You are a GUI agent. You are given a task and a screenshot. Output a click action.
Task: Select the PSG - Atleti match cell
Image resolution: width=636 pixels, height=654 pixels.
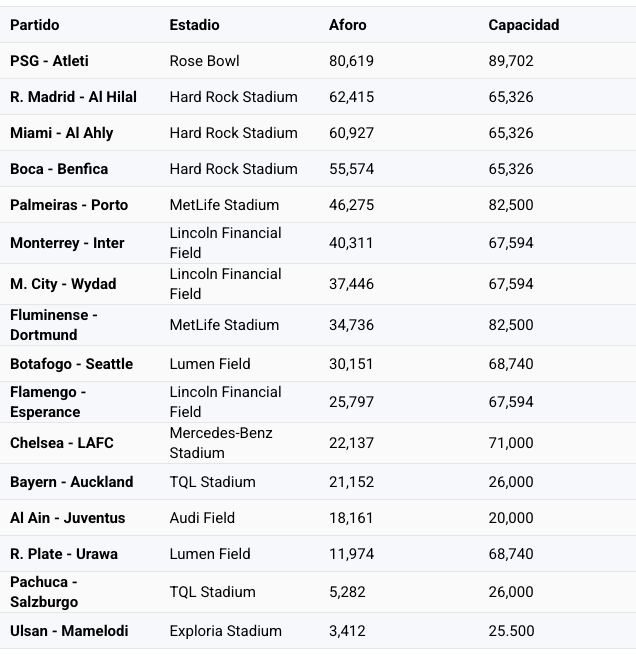pos(49,61)
